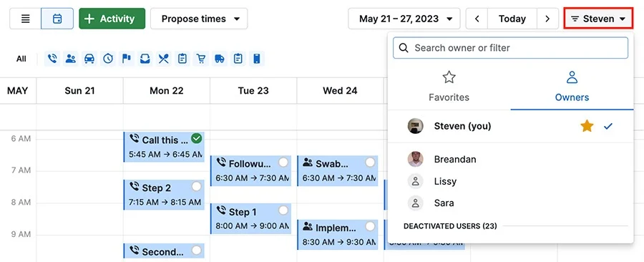Mark Step 2 activity as done

197,187
